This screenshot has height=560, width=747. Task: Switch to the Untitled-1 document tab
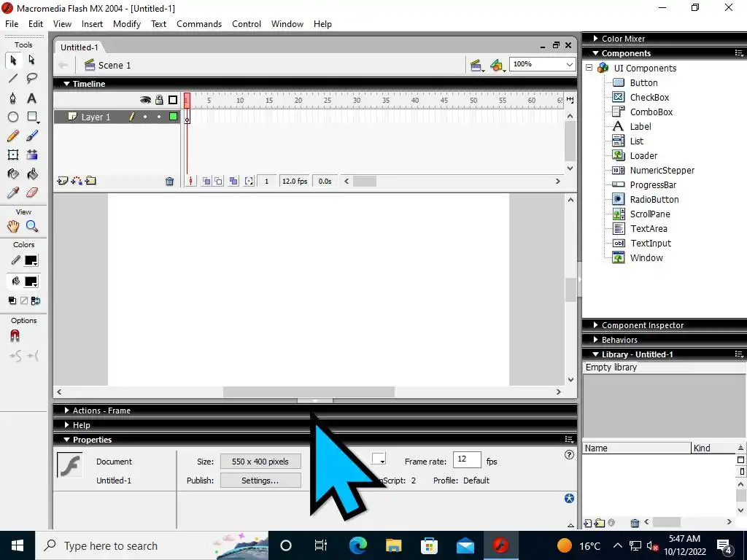(79, 47)
